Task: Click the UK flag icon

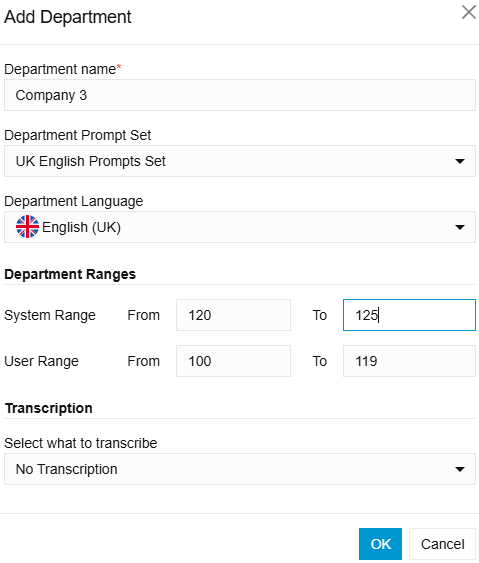Action: 27,227
